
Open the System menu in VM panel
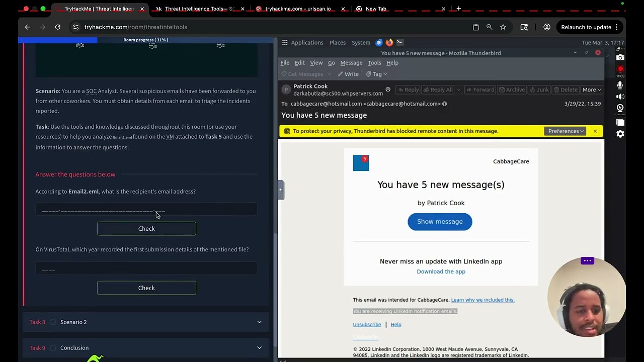361,43
